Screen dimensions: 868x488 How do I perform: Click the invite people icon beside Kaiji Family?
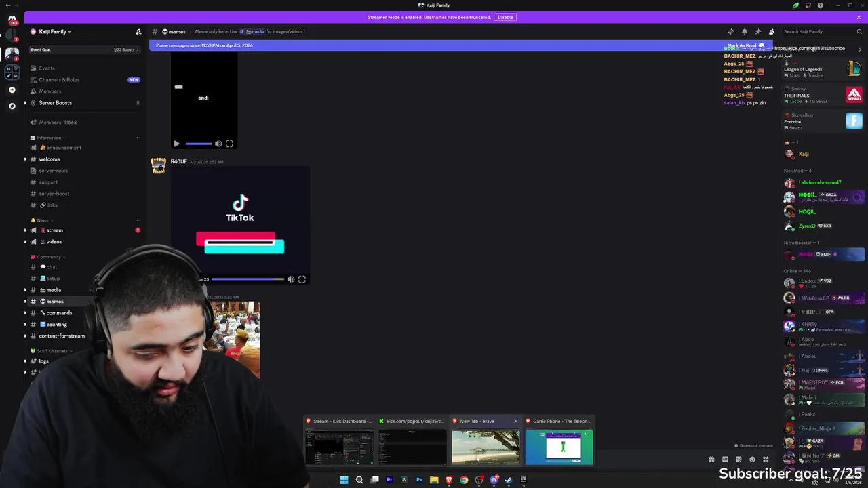[138, 31]
